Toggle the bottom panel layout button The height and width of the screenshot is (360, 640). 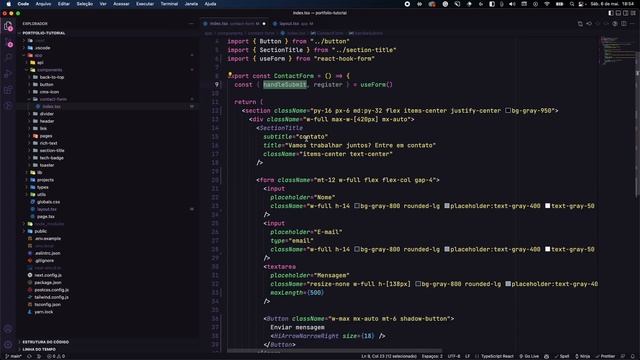point(618,13)
